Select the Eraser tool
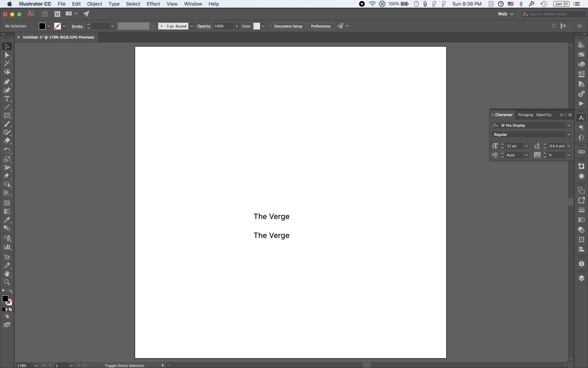This screenshot has height=368, width=588. [7, 141]
